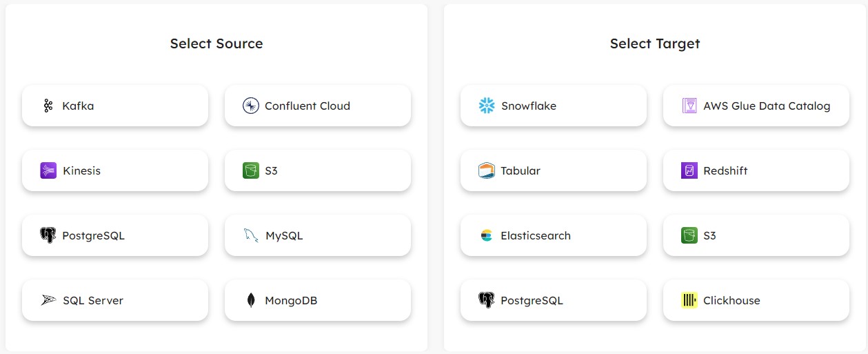Click the purple Kinesis icon
868x354 pixels.
coord(48,171)
